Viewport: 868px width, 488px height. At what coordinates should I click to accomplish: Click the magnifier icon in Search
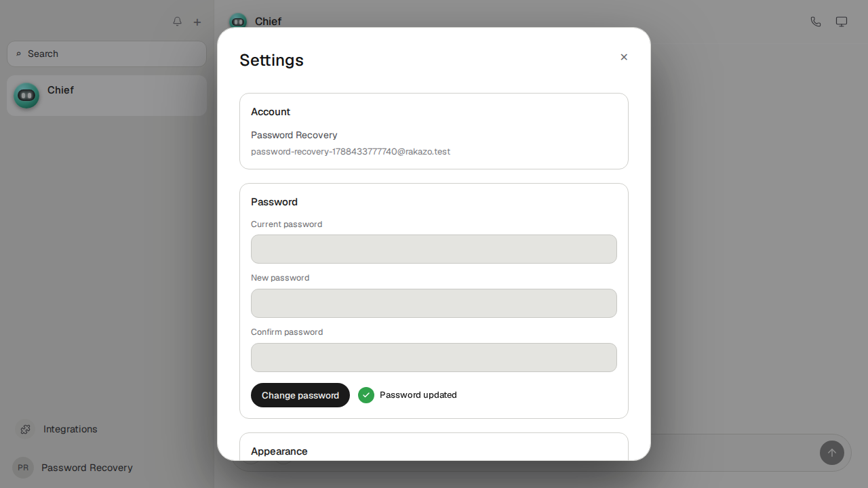pos(19,54)
